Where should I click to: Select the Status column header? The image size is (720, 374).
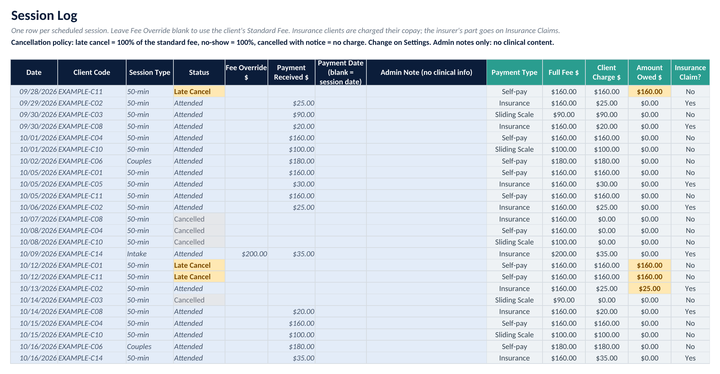(x=199, y=72)
